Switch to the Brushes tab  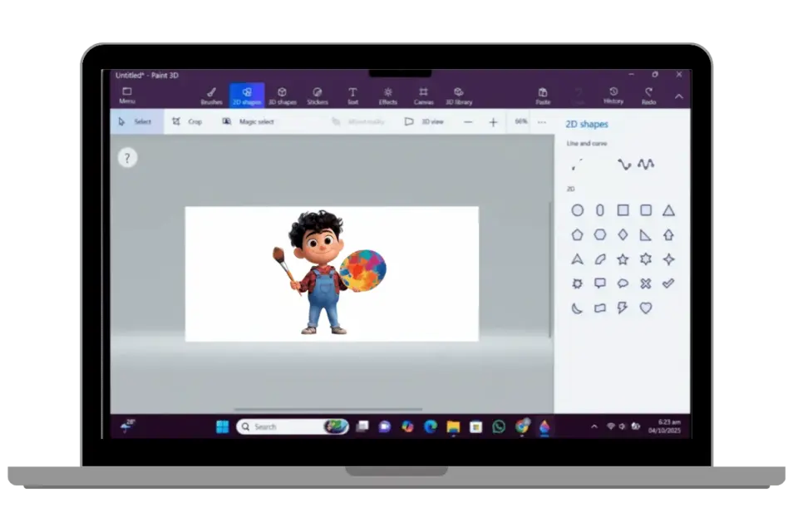pos(211,96)
